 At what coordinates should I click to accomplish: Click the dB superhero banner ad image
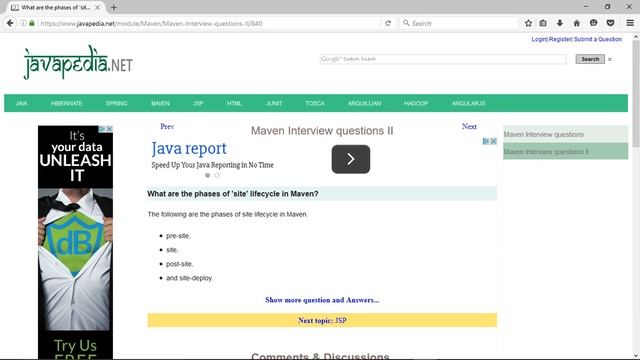[75, 242]
